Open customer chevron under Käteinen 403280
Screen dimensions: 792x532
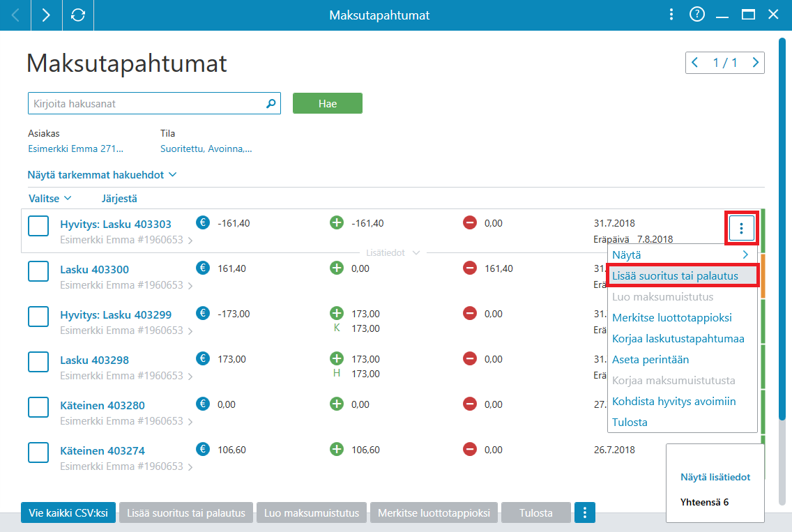coord(190,422)
